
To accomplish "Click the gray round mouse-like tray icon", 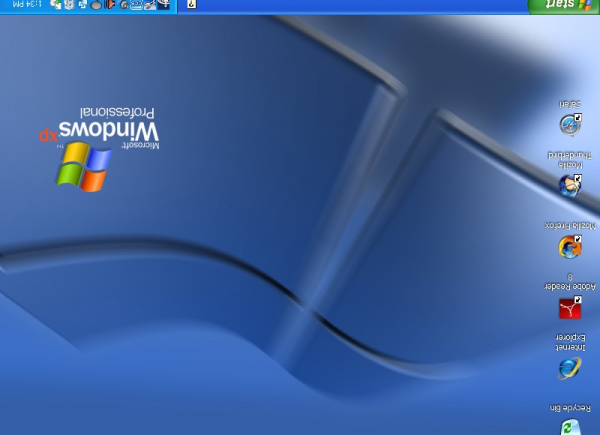I will [x=96, y=5].
